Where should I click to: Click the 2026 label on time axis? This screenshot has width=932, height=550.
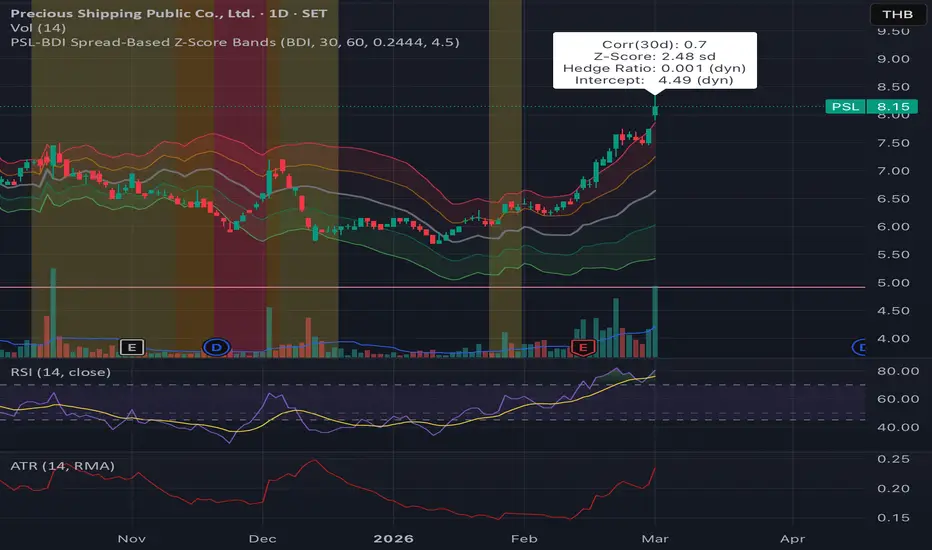pyautogui.click(x=393, y=539)
